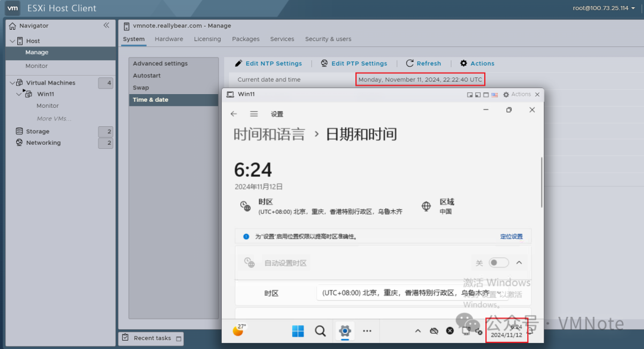Go back with the Settings back arrow
644x349 pixels.
(x=234, y=114)
